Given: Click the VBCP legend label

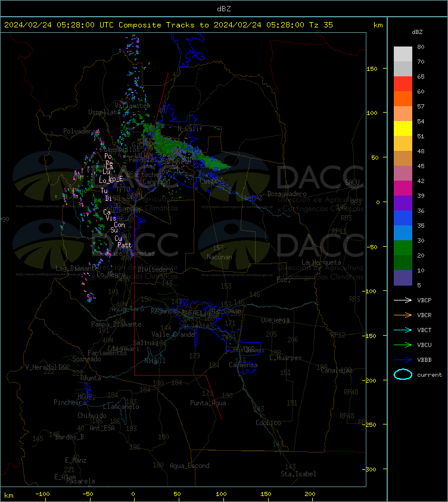Looking at the screenshot, I should point(424,300).
